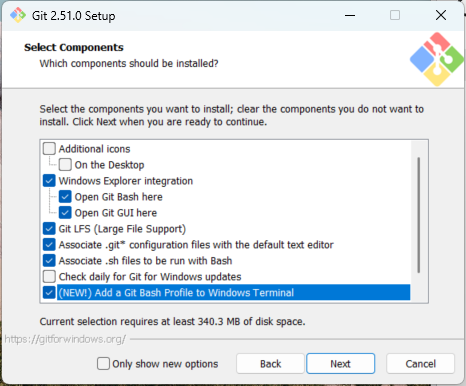Image resolution: width=466 pixels, height=386 pixels.
Task: Enable Check daily for Git updates checkbox
Action: coord(49,277)
